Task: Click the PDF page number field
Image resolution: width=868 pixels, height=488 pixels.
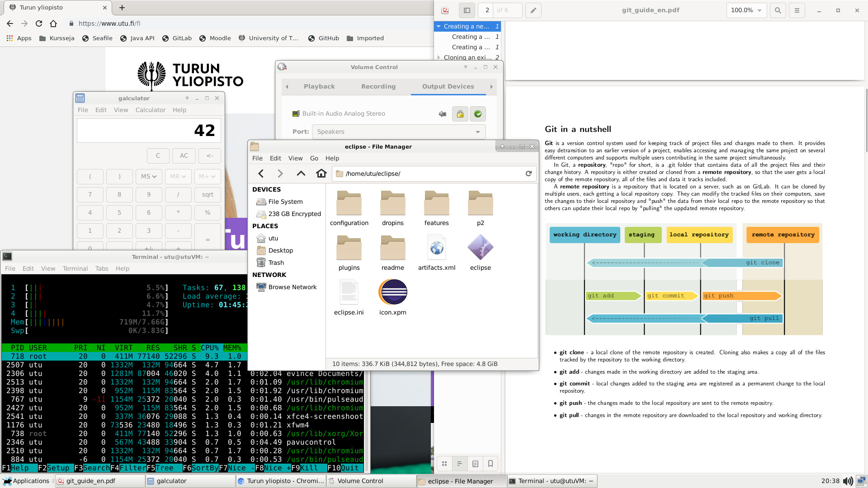Action: point(487,10)
